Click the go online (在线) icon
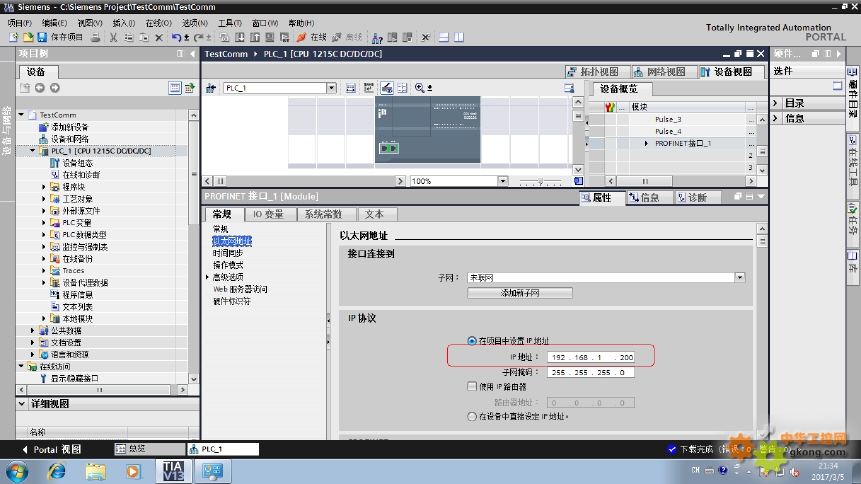The height and width of the screenshot is (484, 861). (x=312, y=37)
